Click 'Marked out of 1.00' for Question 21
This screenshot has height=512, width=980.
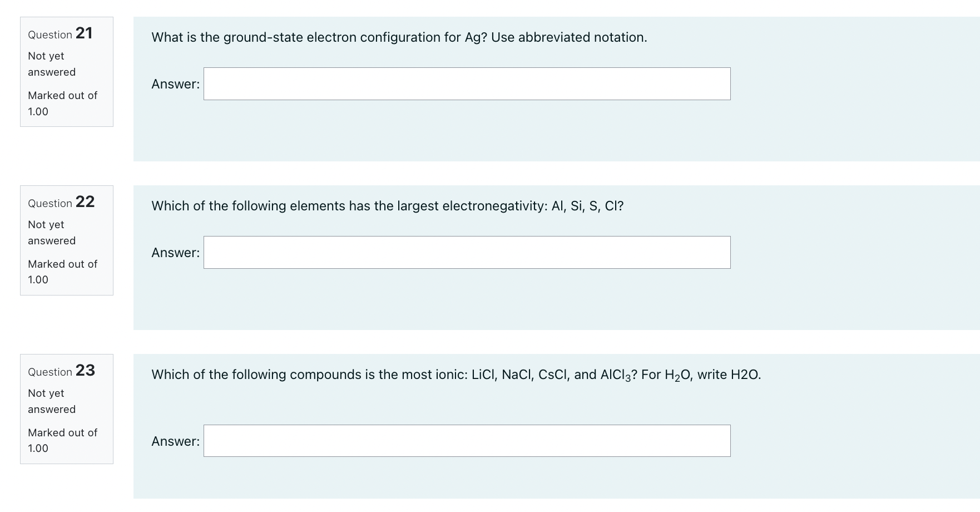[62, 103]
